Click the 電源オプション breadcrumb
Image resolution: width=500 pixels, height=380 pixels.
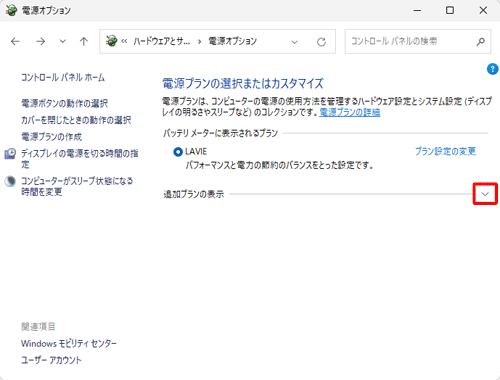click(233, 41)
